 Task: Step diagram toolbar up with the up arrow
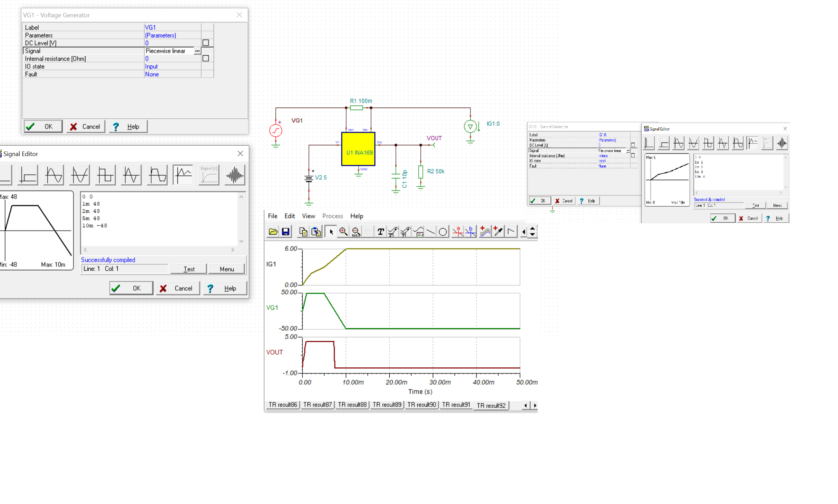pyautogui.click(x=533, y=229)
